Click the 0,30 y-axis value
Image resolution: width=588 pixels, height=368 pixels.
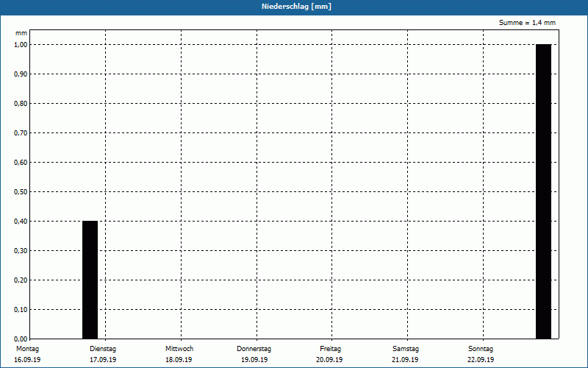pyautogui.click(x=21, y=251)
